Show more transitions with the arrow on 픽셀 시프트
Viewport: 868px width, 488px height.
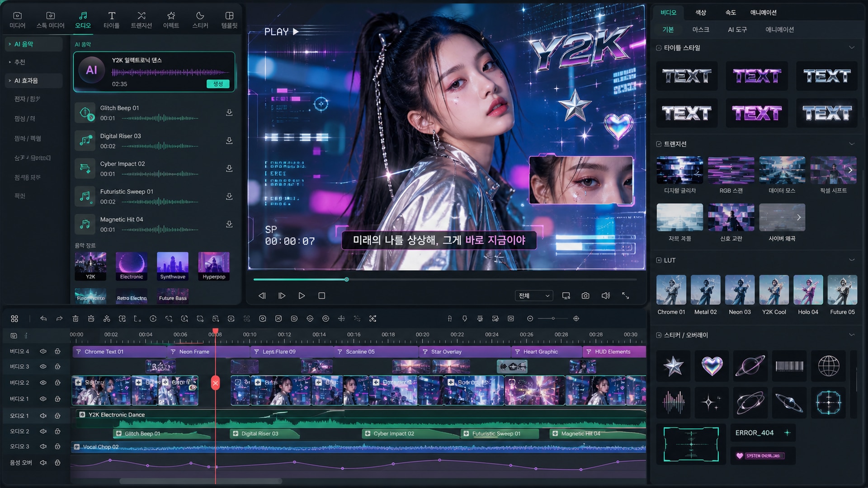click(850, 170)
